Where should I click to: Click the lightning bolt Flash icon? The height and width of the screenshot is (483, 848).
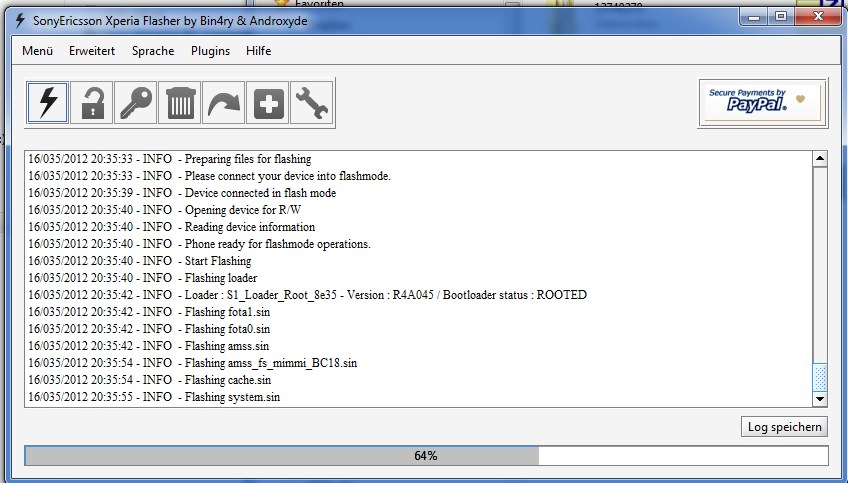point(48,103)
